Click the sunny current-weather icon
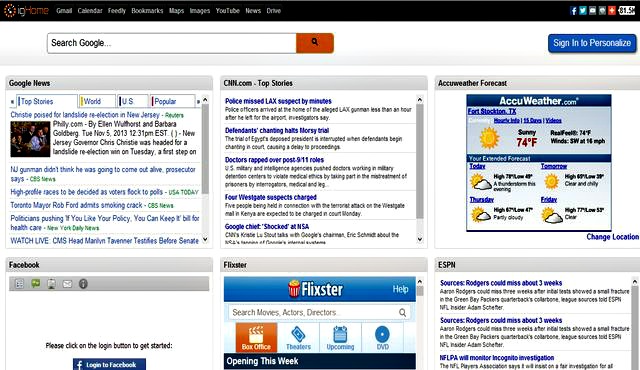The width and height of the screenshot is (640, 370). click(x=489, y=138)
